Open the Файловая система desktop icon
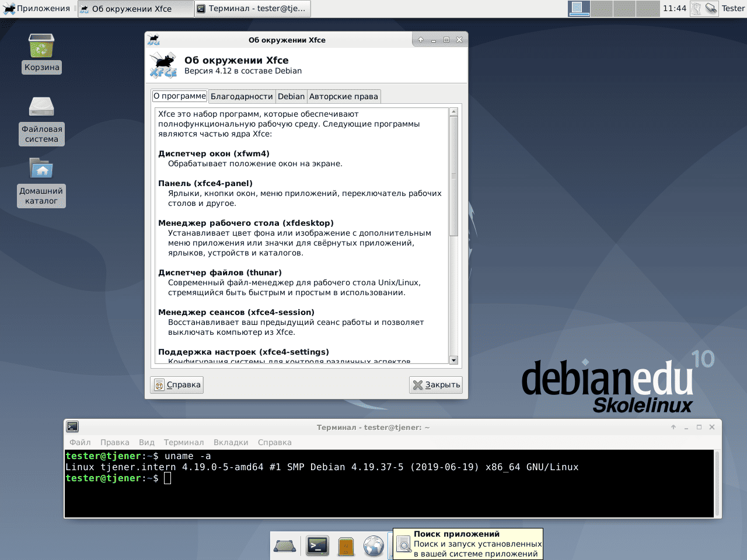 click(41, 121)
